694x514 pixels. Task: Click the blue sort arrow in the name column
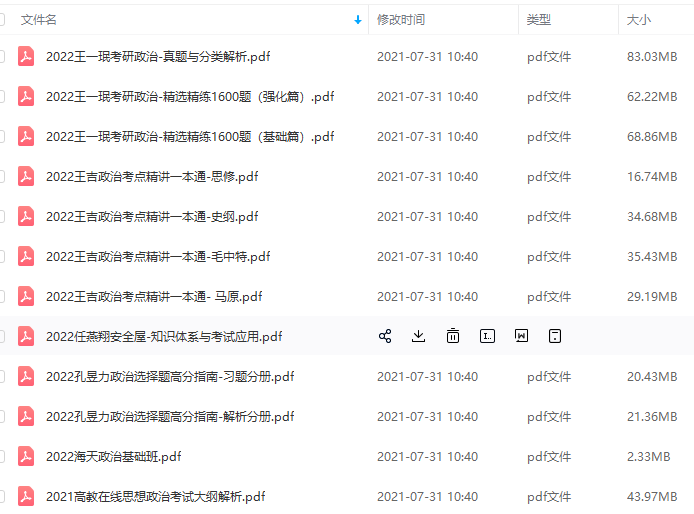(x=358, y=20)
